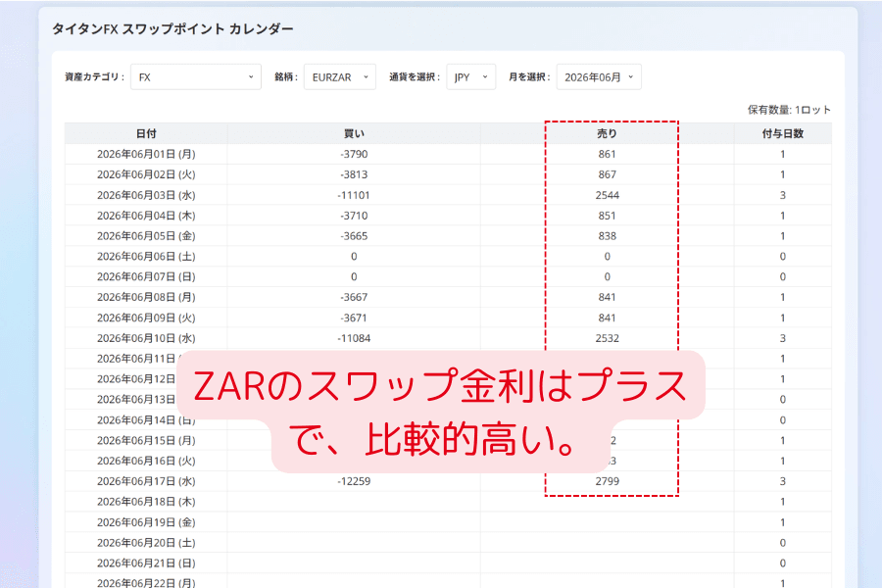Viewport: 882px width, 588px height.
Task: Click the sell value 861
Action: pyautogui.click(x=607, y=154)
